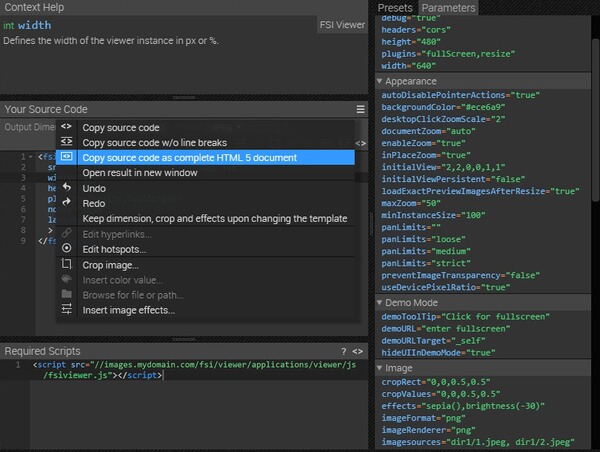Click the Copy source code menu icon
The height and width of the screenshot is (452, 600).
pyautogui.click(x=67, y=127)
